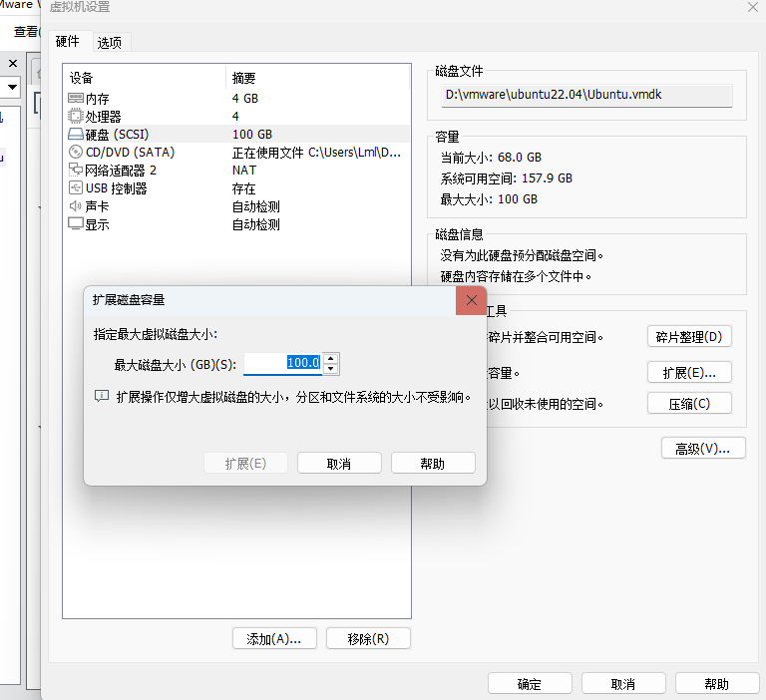
Task: Select the USB 控制器 row label
Action: click(117, 188)
